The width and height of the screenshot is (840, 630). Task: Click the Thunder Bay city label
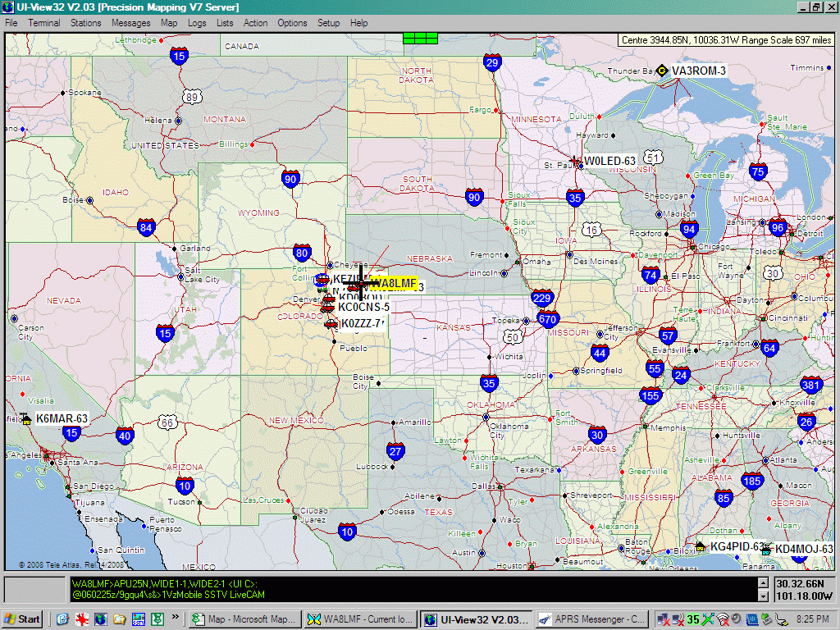[631, 71]
